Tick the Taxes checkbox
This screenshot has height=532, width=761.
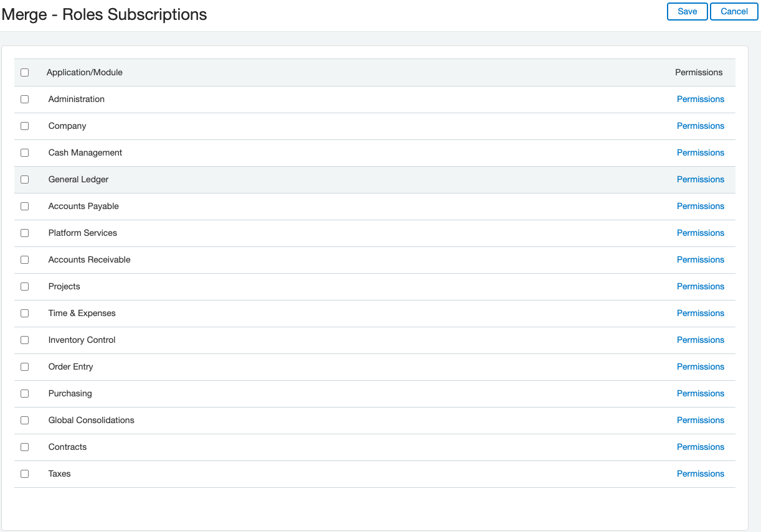[25, 474]
